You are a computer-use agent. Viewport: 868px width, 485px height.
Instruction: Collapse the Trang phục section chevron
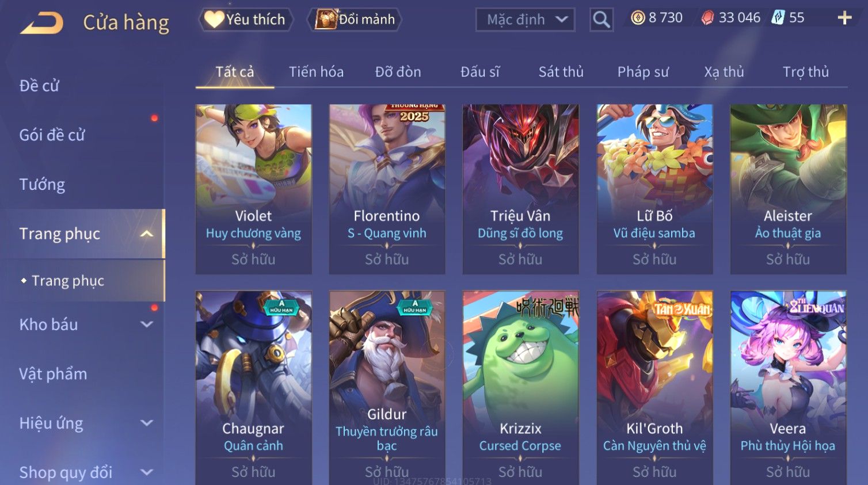point(147,234)
